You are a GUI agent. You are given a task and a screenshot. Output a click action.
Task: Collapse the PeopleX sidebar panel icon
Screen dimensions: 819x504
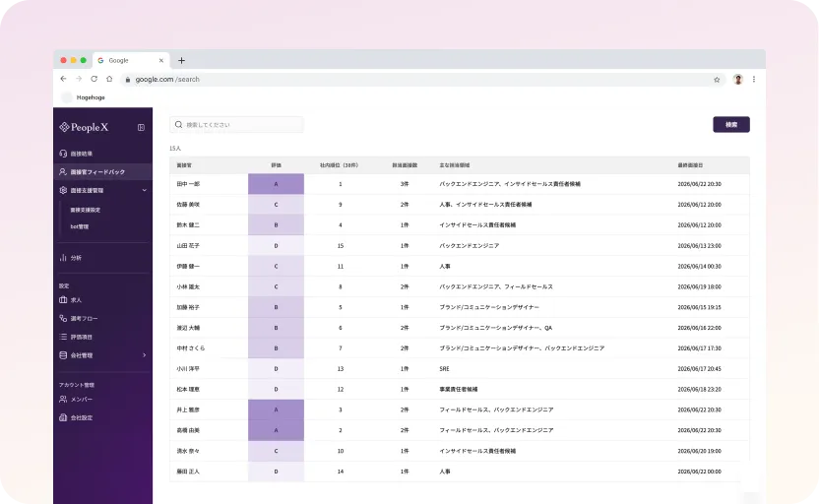coord(141,127)
